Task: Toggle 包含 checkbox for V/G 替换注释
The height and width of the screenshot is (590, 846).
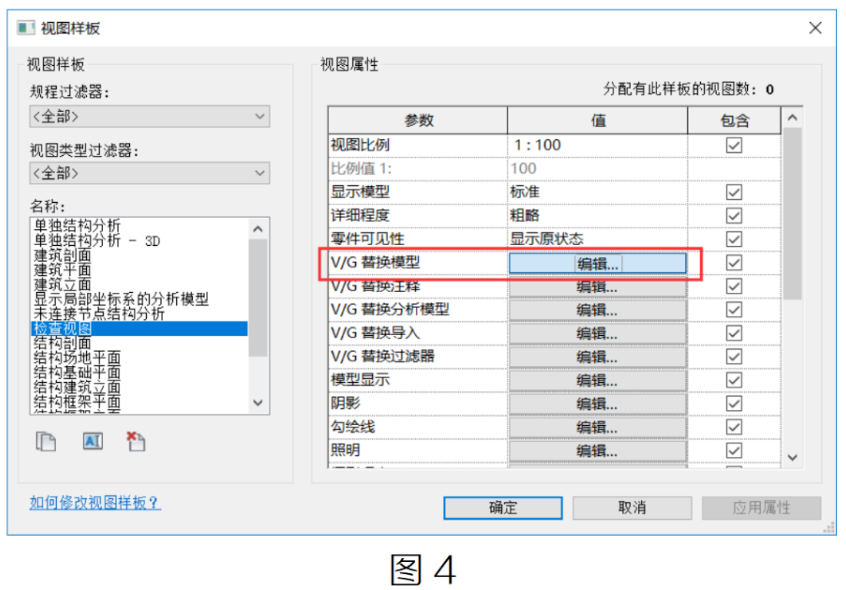Action: click(734, 286)
